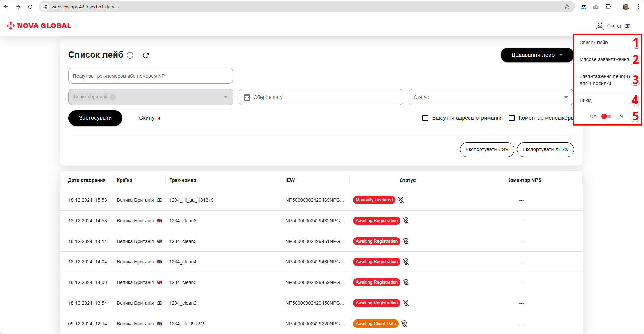The image size is (644, 334).
Task: Click Awaiting Registration badge in 1234_clean2 row
Action: point(376,303)
